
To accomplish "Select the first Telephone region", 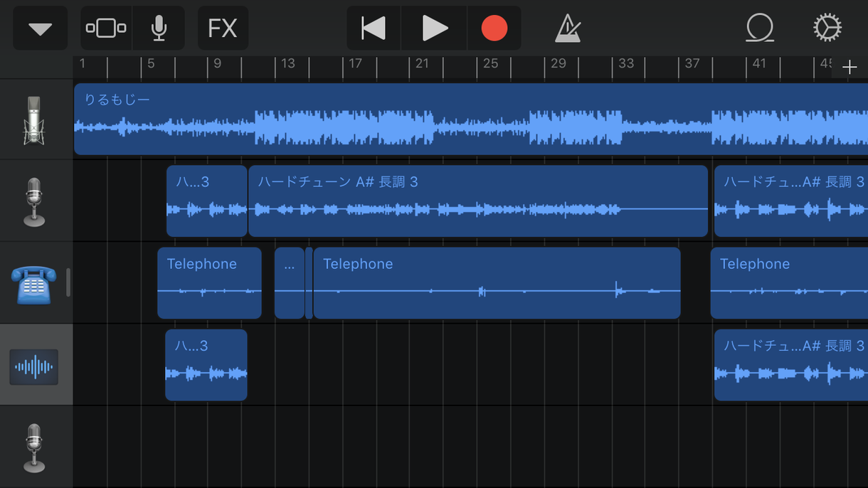I will (209, 283).
